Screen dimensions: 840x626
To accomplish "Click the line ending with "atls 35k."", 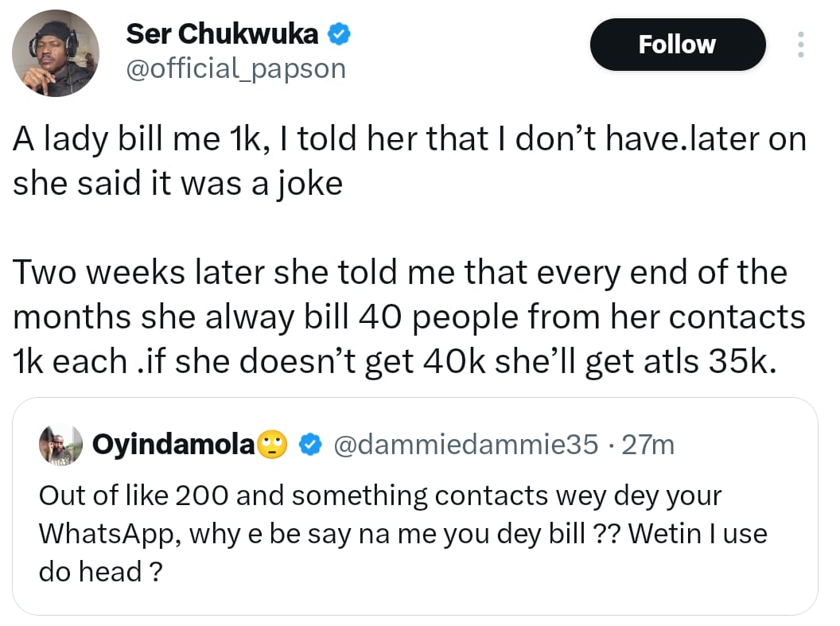I will pos(393,361).
